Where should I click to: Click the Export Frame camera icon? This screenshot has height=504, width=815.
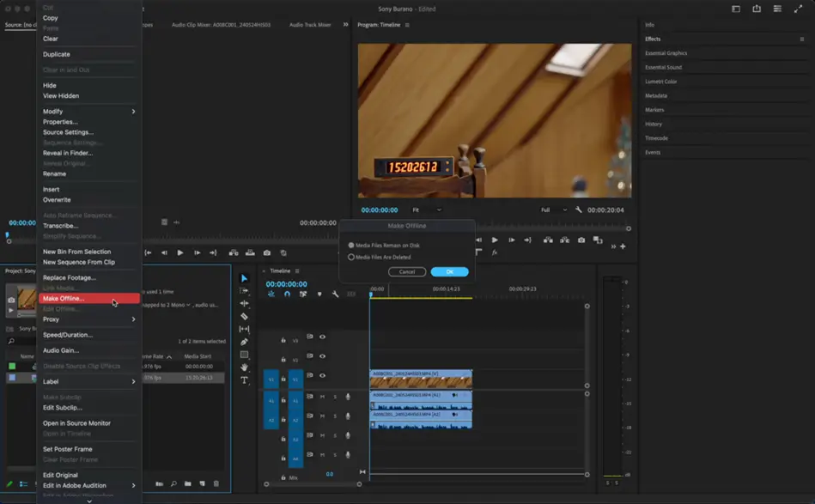coord(581,240)
